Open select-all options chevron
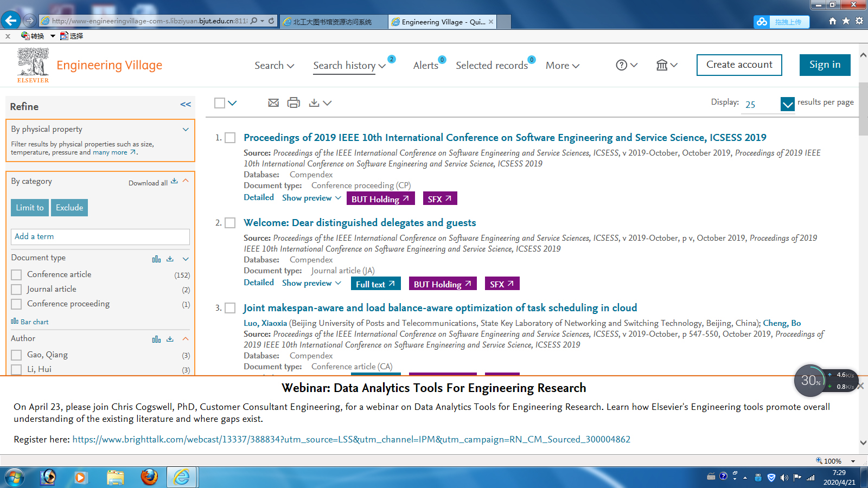868x488 pixels. 232,102
